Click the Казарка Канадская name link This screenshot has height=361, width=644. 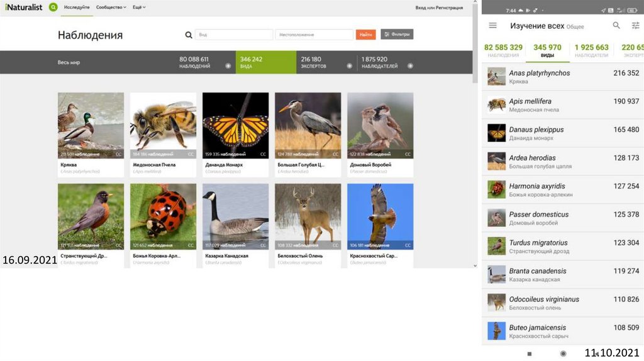pyautogui.click(x=226, y=256)
